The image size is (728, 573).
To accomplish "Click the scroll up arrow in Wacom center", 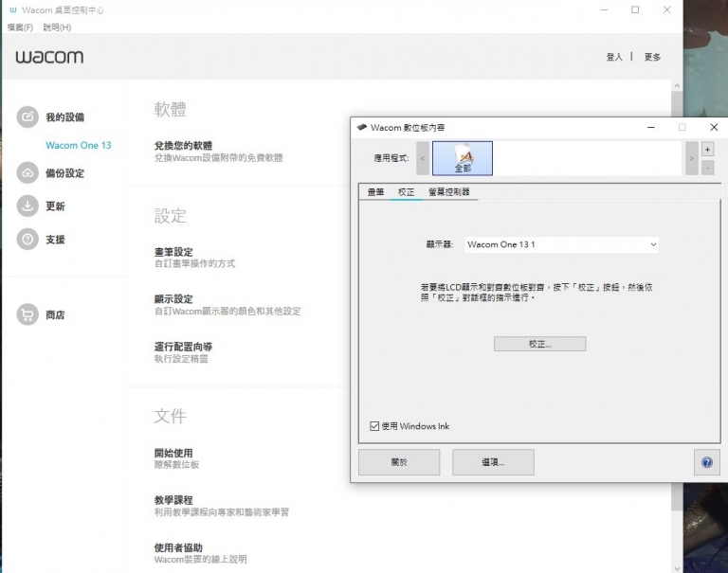I will click(677, 86).
